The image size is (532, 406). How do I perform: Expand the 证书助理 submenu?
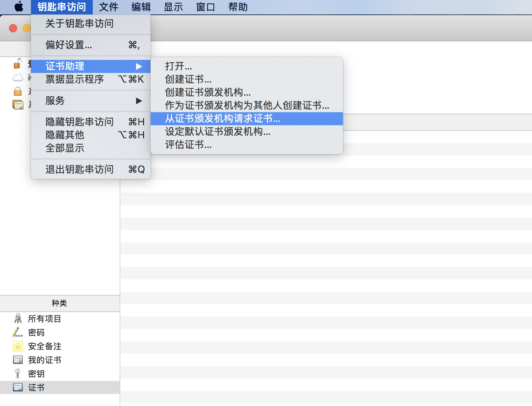(91, 66)
